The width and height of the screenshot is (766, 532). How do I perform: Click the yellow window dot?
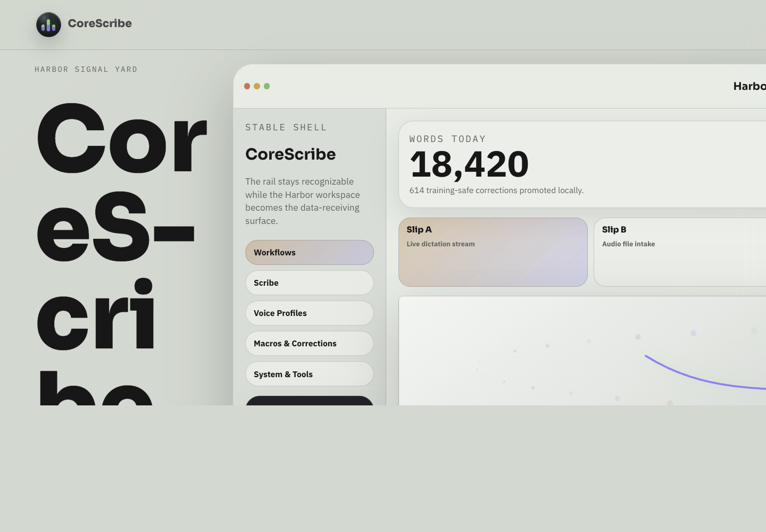click(257, 86)
